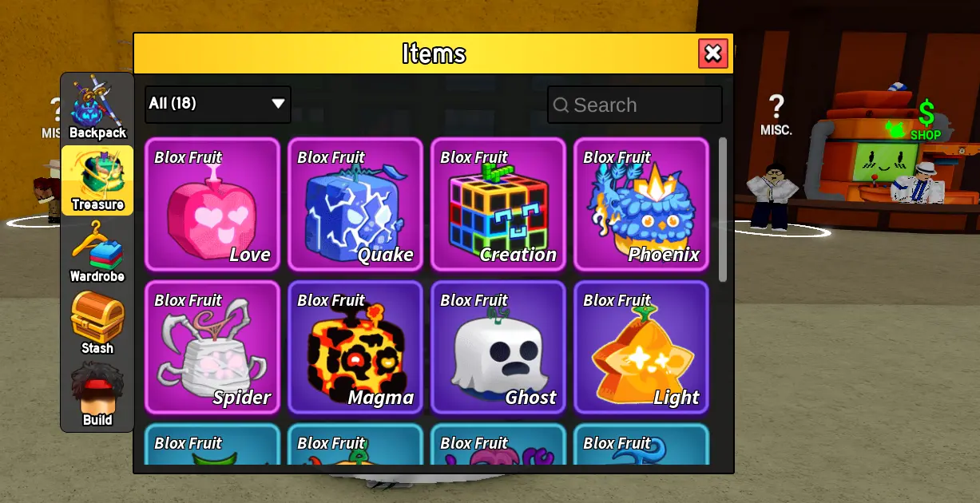Pick the Light Blox Fruit
The height and width of the screenshot is (503, 980).
641,347
